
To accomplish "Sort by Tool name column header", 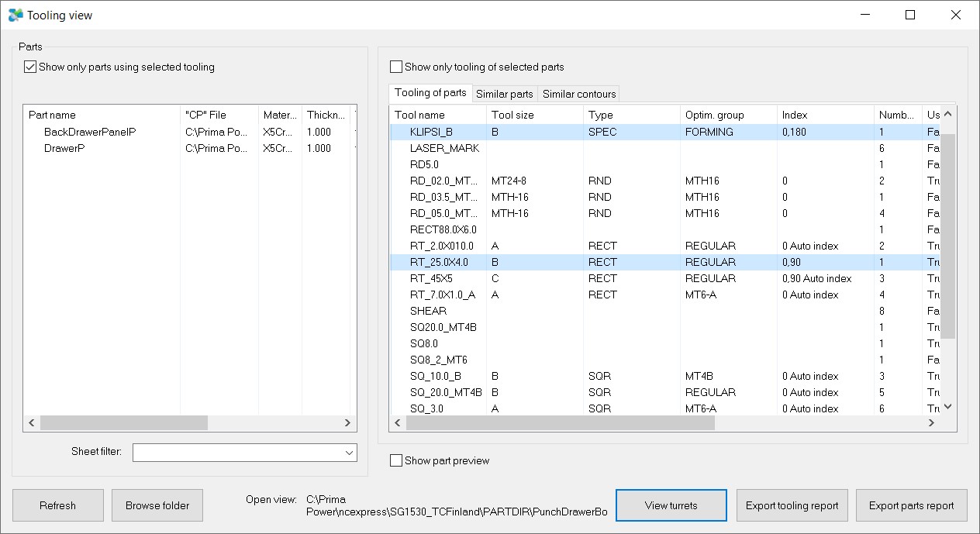I will [x=437, y=115].
